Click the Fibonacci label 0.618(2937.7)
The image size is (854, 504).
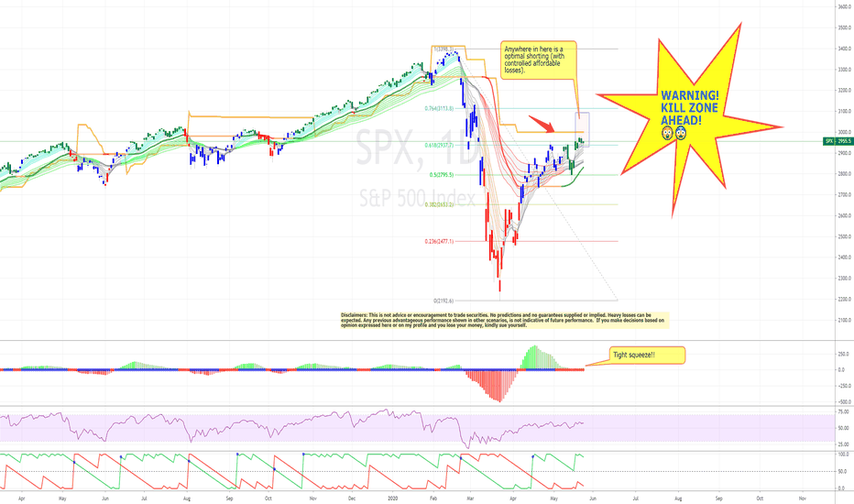pyautogui.click(x=439, y=146)
